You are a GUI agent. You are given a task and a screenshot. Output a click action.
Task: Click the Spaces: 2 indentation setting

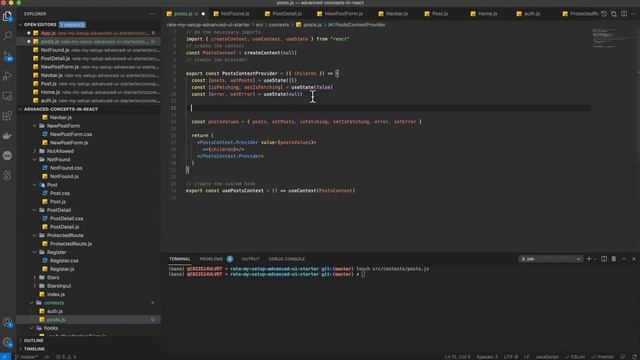click(x=487, y=357)
